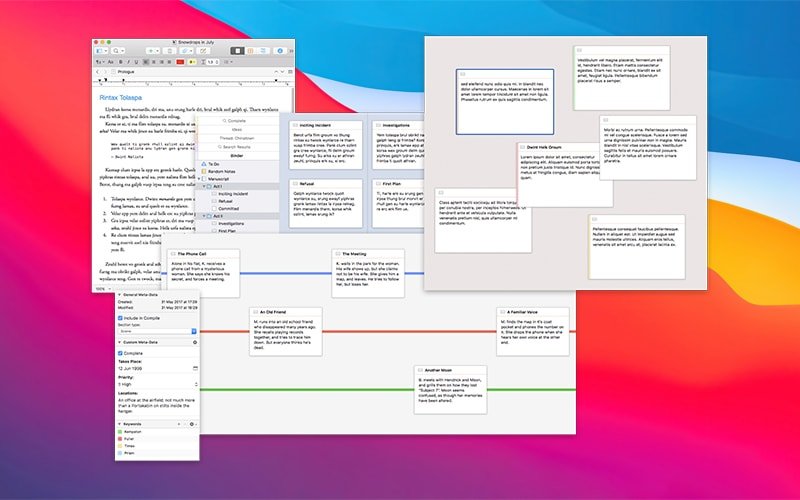The image size is (800, 500).
Task: Toggle the Complete checkbox
Action: pos(122,353)
